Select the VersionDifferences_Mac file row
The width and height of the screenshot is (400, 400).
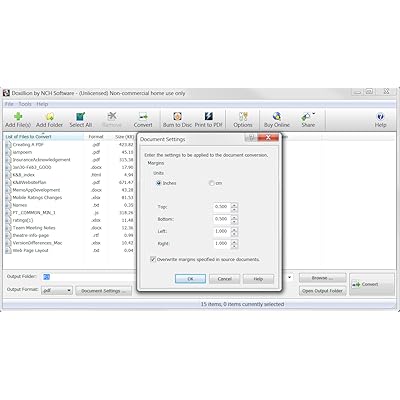click(x=70, y=243)
